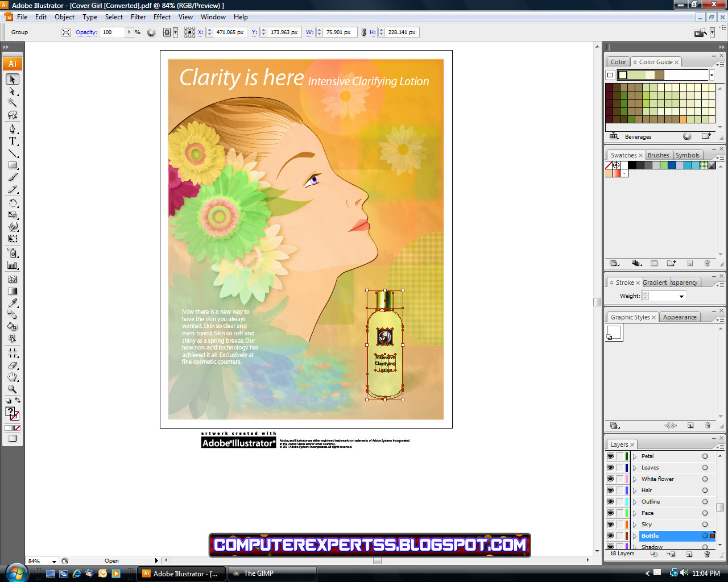728x582 pixels.
Task: Select the Gradient tool
Action: 13,291
